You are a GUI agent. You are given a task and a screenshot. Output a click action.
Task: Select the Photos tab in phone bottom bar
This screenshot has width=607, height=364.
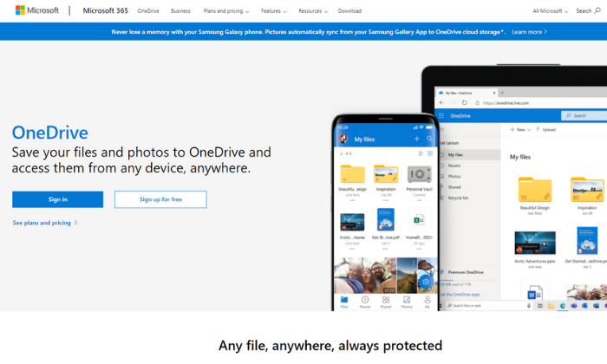coord(407,302)
